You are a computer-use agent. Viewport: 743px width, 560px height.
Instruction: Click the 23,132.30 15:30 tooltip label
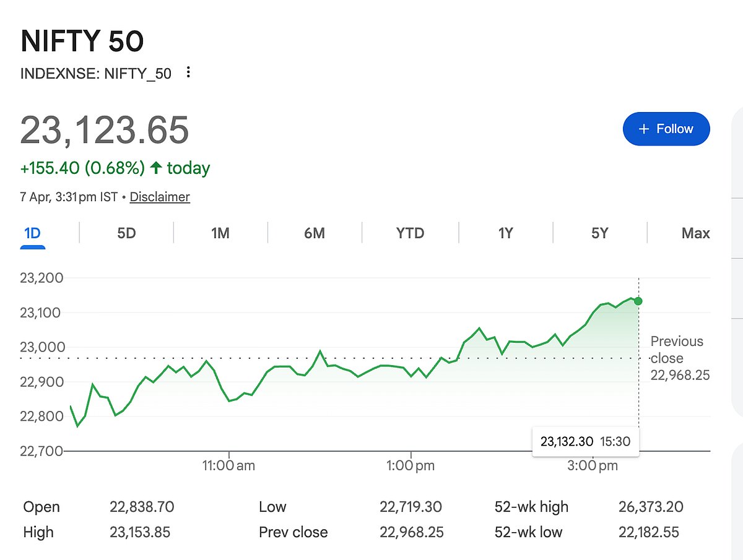point(585,441)
